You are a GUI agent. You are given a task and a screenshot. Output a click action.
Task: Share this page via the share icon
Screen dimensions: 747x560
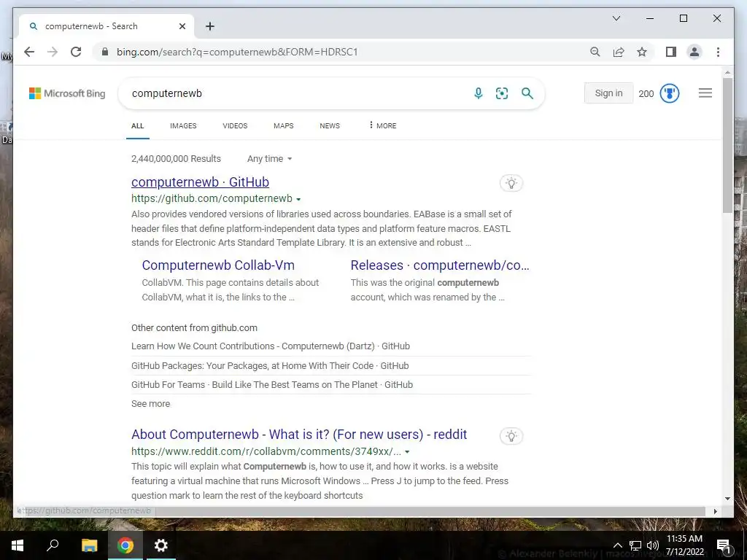click(x=619, y=52)
